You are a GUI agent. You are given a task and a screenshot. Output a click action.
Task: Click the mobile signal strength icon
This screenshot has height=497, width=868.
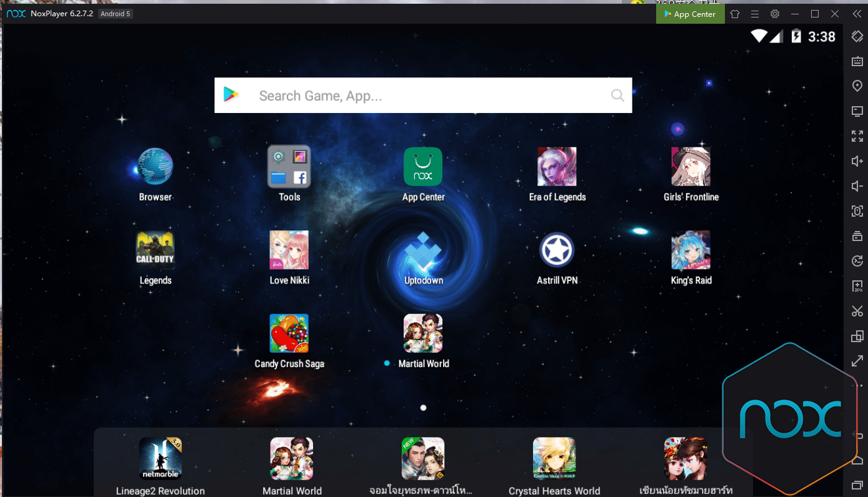pyautogui.click(x=776, y=37)
